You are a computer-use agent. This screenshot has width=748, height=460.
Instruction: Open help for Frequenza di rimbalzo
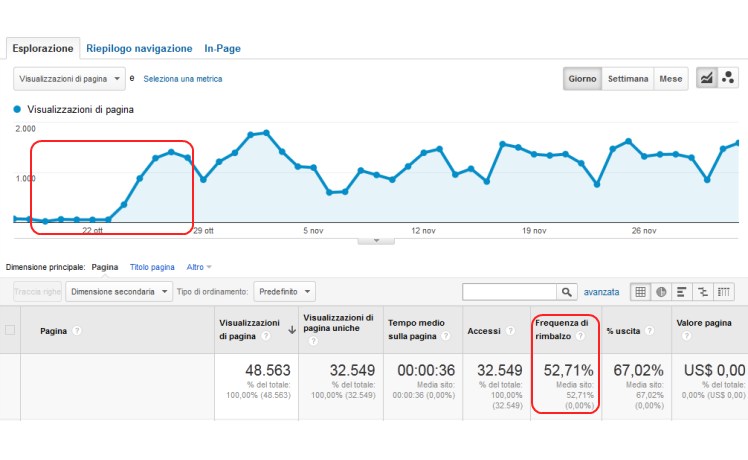click(x=580, y=336)
